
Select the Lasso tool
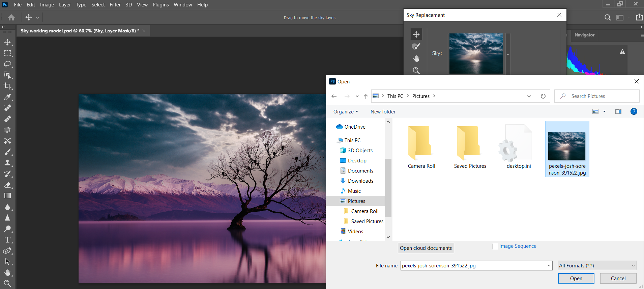click(7, 64)
